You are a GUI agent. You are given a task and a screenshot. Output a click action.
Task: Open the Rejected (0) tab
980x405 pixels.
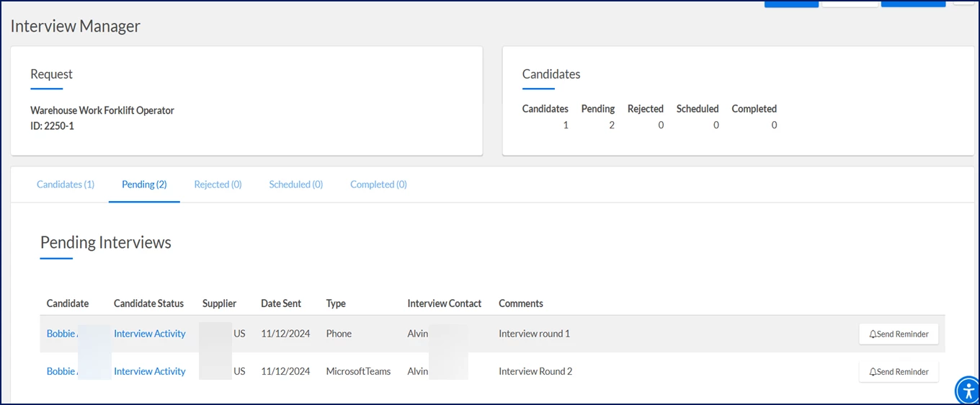(218, 184)
